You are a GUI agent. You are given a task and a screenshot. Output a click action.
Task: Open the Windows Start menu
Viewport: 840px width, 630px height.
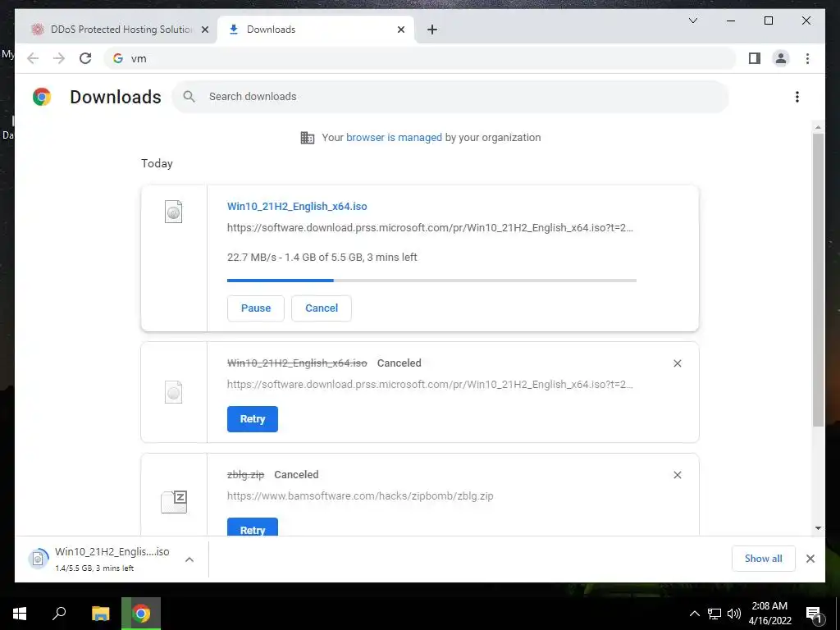tap(20, 614)
